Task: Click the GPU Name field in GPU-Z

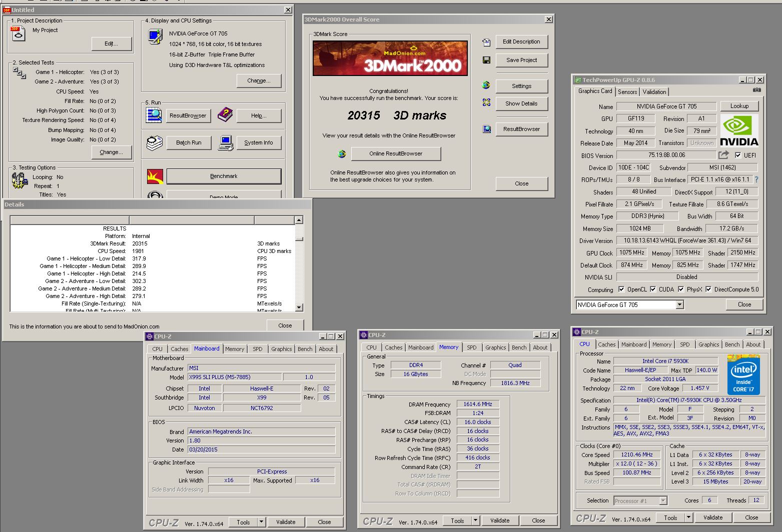Action: click(666, 106)
